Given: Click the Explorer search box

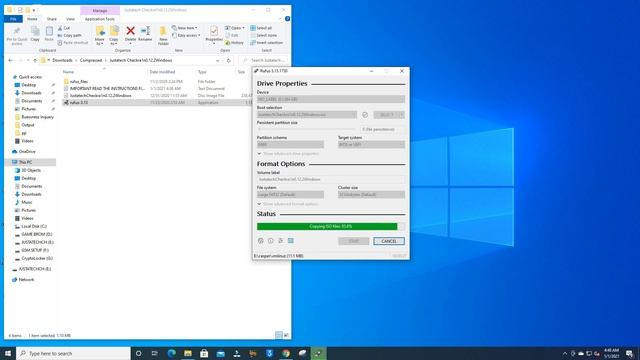Looking at the screenshot, I should 263,60.
